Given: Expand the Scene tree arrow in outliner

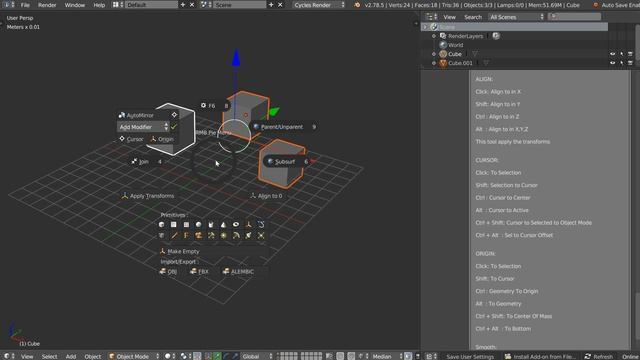Looking at the screenshot, I should pos(425,27).
